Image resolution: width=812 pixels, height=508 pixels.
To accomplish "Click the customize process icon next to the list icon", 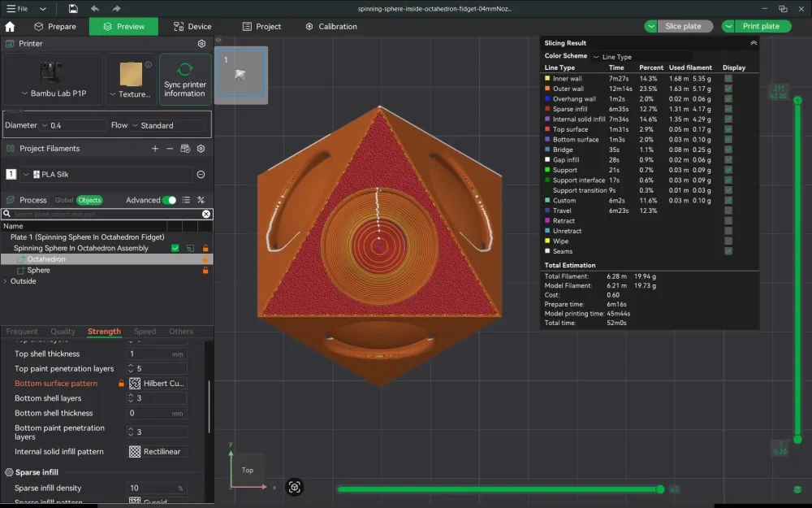I will coord(201,200).
